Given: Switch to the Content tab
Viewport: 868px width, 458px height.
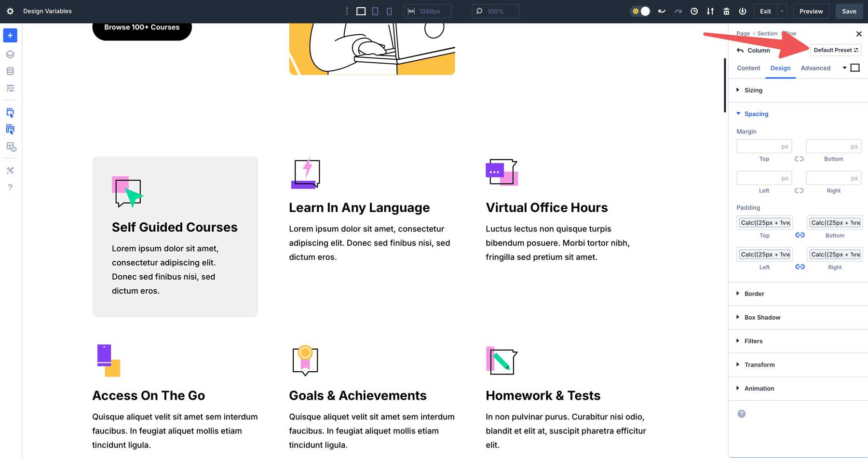Looking at the screenshot, I should pyautogui.click(x=748, y=68).
